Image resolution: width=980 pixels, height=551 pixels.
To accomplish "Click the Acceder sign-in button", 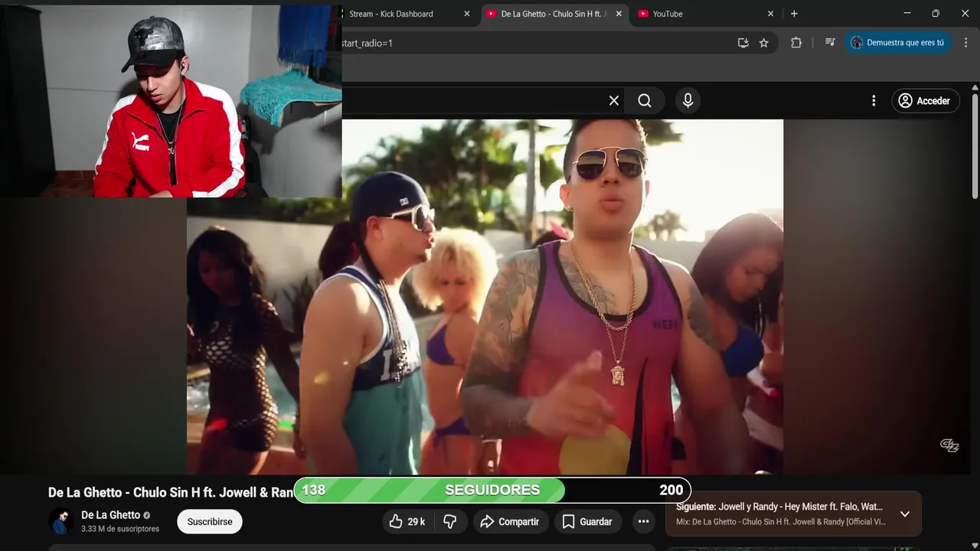I will (925, 100).
